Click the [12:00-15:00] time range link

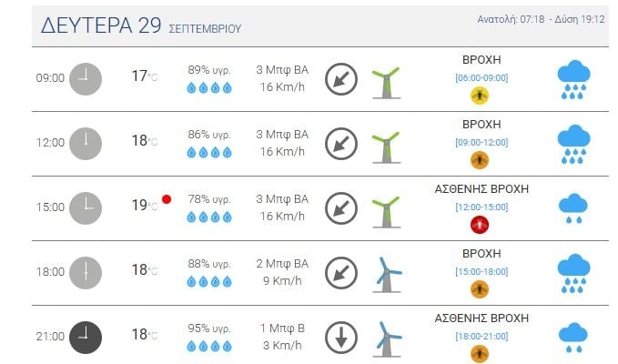(481, 207)
